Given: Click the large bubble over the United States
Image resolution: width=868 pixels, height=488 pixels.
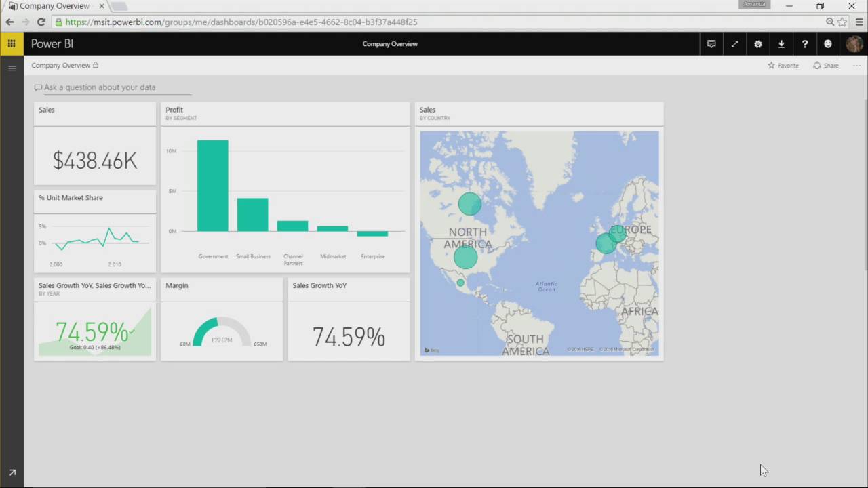Looking at the screenshot, I should click(465, 257).
